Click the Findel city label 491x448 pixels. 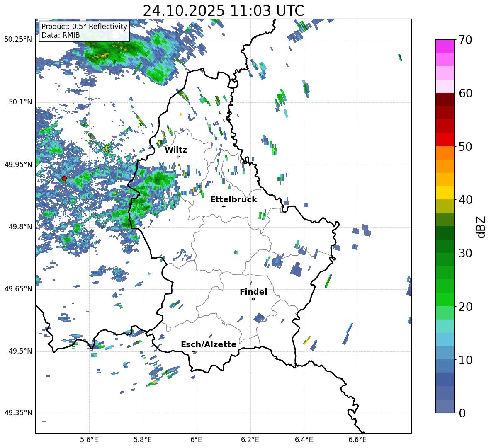pos(253,292)
